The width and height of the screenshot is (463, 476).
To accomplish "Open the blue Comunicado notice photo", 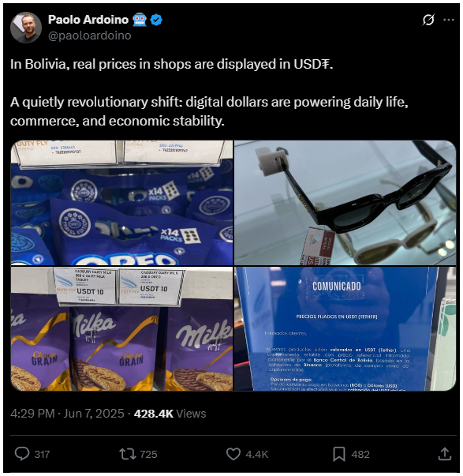I will click(x=345, y=328).
